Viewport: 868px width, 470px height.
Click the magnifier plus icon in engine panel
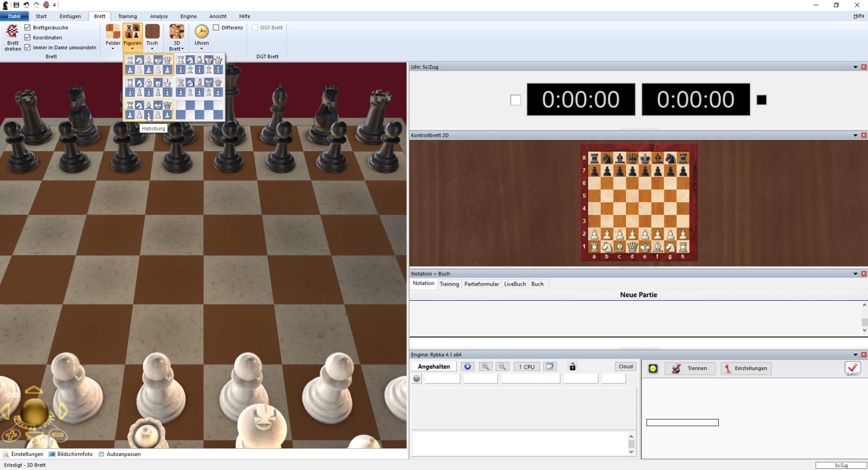coord(485,367)
